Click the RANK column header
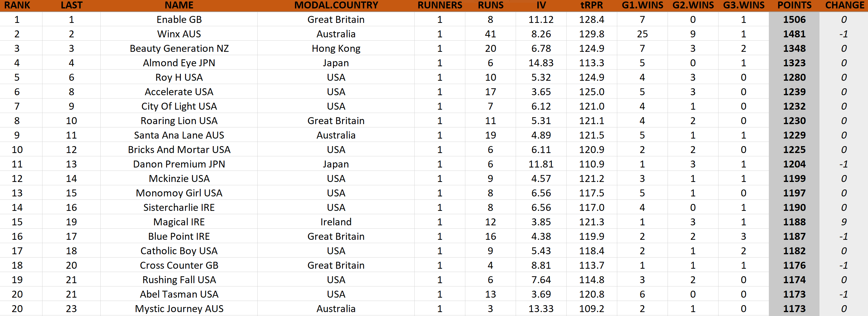 17,5
